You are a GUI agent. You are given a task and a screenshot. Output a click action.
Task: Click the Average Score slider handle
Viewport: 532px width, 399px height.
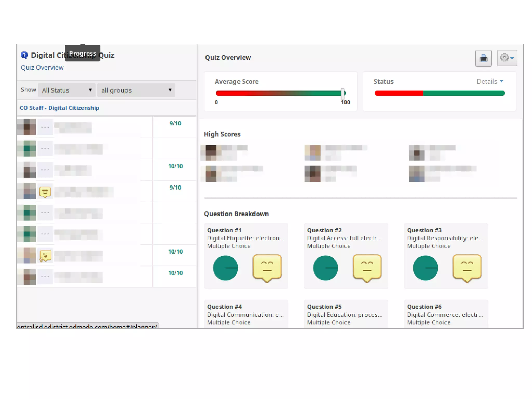(x=343, y=93)
